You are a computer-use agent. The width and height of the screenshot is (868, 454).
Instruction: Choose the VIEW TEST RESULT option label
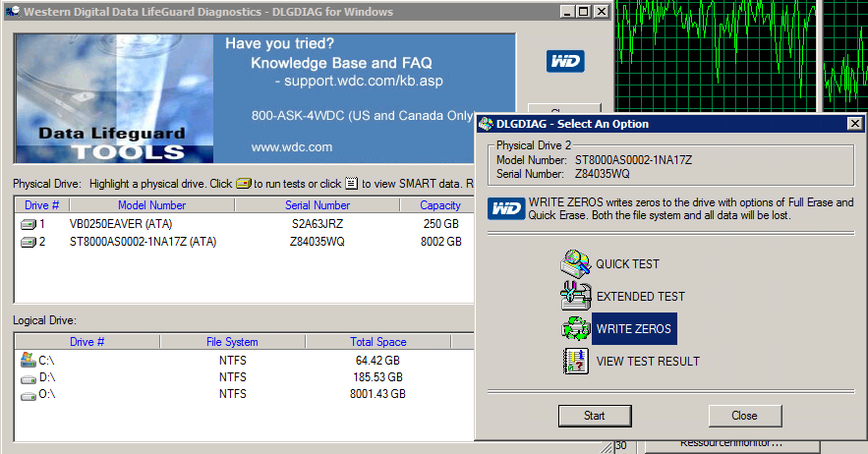[648, 362]
